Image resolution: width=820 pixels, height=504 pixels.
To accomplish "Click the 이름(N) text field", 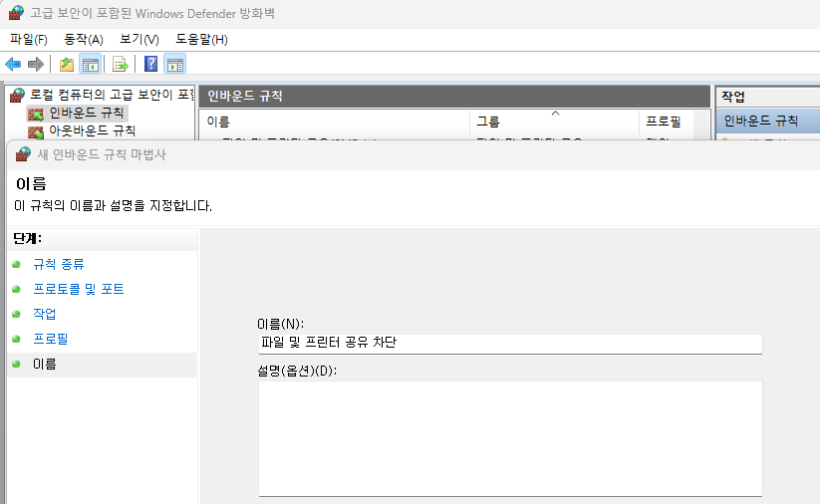I will [510, 344].
